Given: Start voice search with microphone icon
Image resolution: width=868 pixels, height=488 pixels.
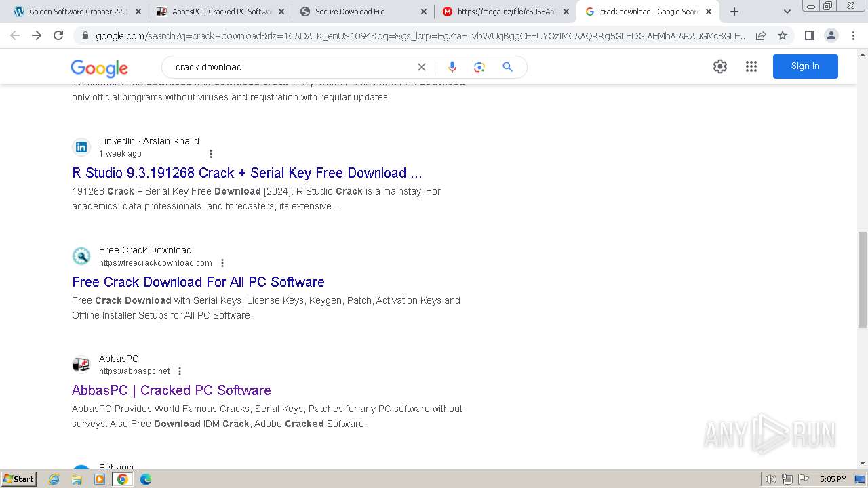Looking at the screenshot, I should (452, 67).
